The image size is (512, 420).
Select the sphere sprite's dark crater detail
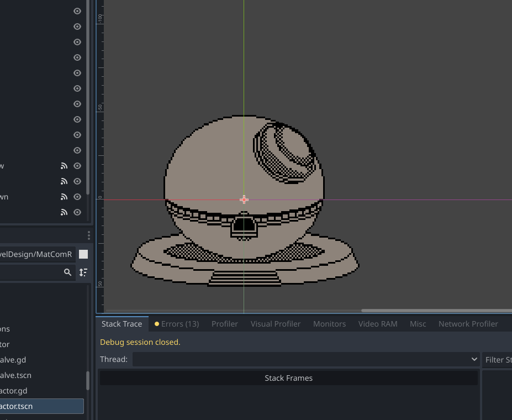pos(285,152)
